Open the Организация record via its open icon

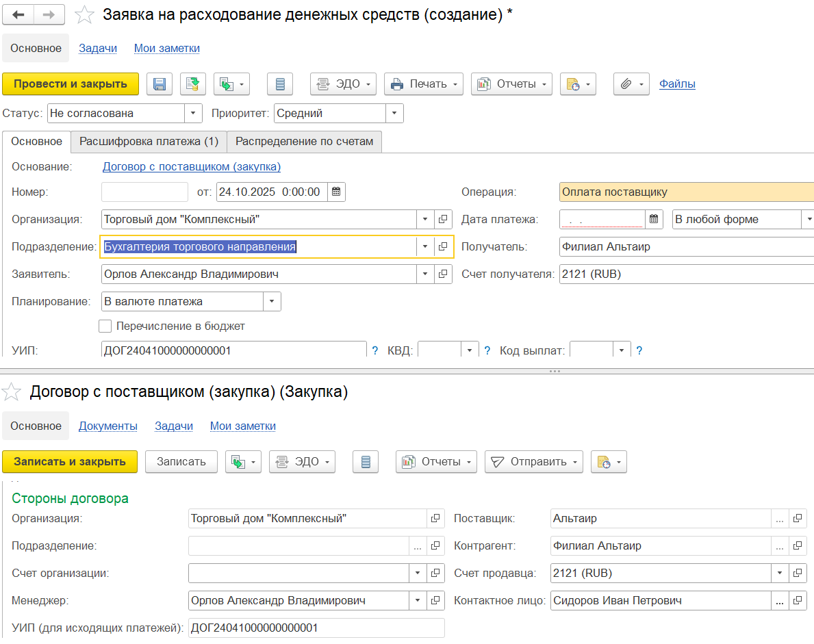point(443,220)
